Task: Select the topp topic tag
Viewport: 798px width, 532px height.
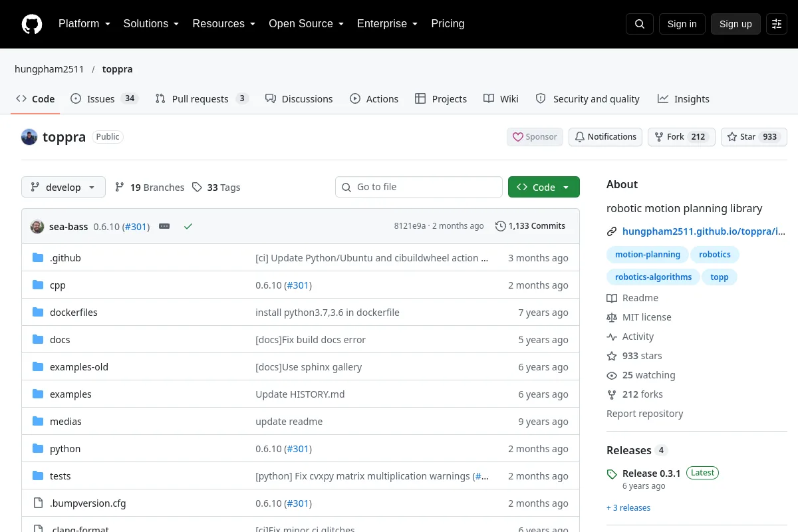Action: point(720,277)
